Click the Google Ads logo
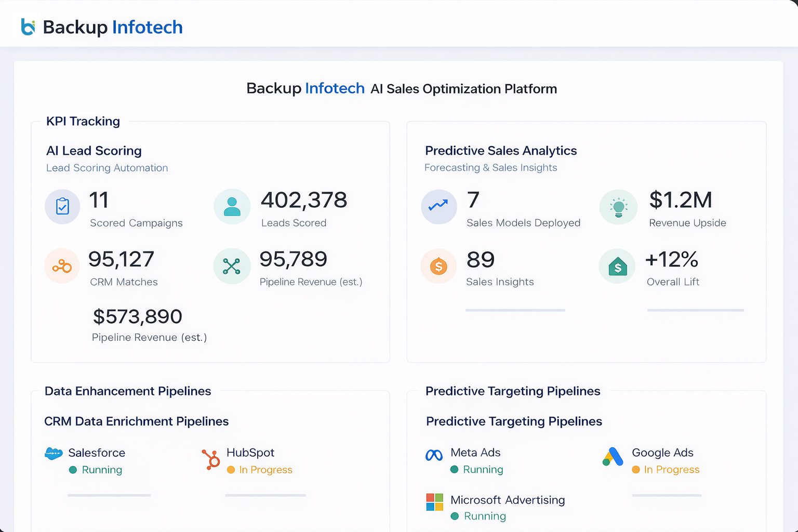The width and height of the screenshot is (798, 532). pyautogui.click(x=613, y=457)
